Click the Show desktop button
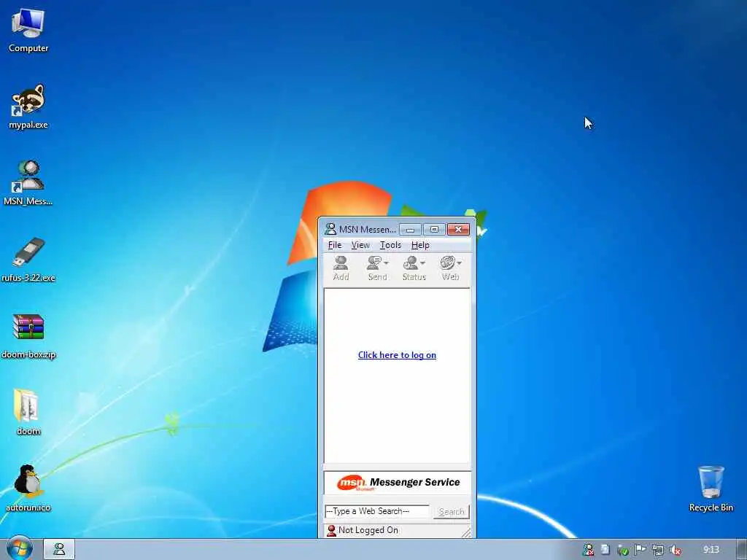The width and height of the screenshot is (747, 560). pyautogui.click(x=741, y=550)
